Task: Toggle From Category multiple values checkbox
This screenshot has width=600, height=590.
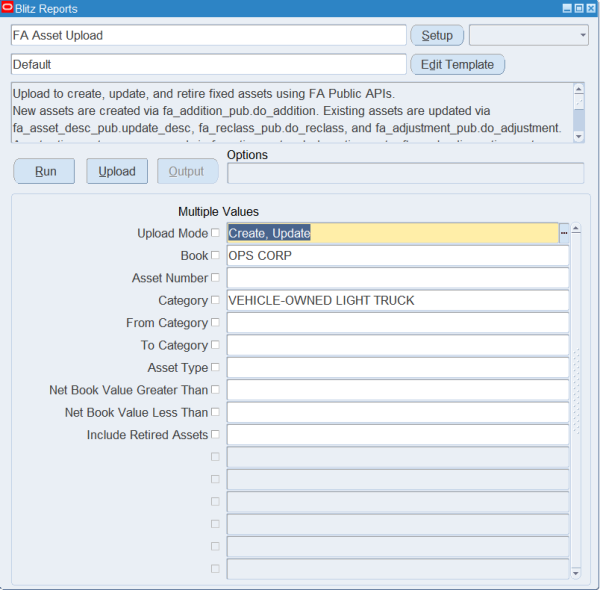Action: click(x=215, y=322)
